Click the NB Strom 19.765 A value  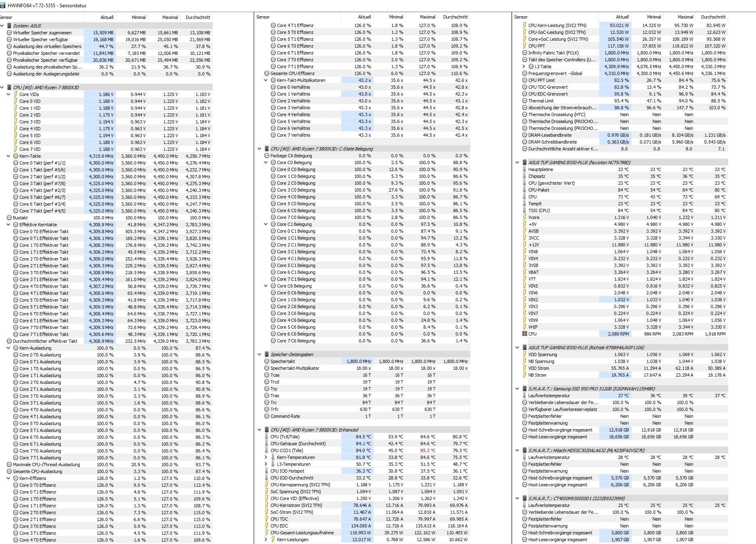point(620,375)
